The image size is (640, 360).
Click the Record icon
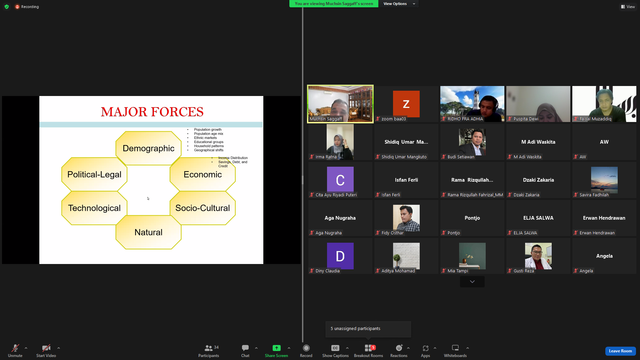click(306, 348)
